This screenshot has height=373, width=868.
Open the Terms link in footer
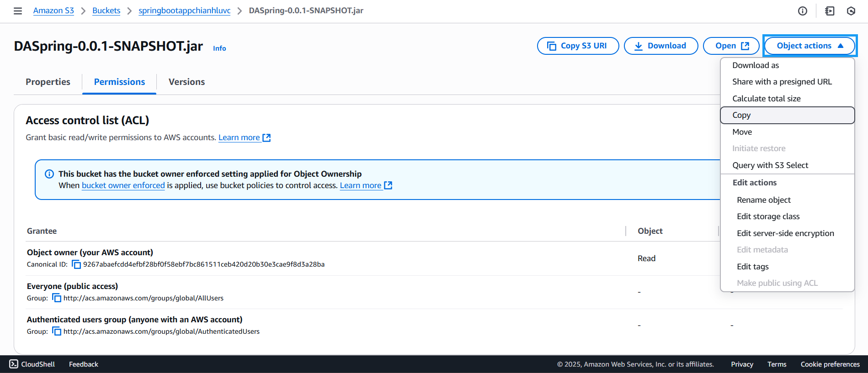click(x=777, y=364)
